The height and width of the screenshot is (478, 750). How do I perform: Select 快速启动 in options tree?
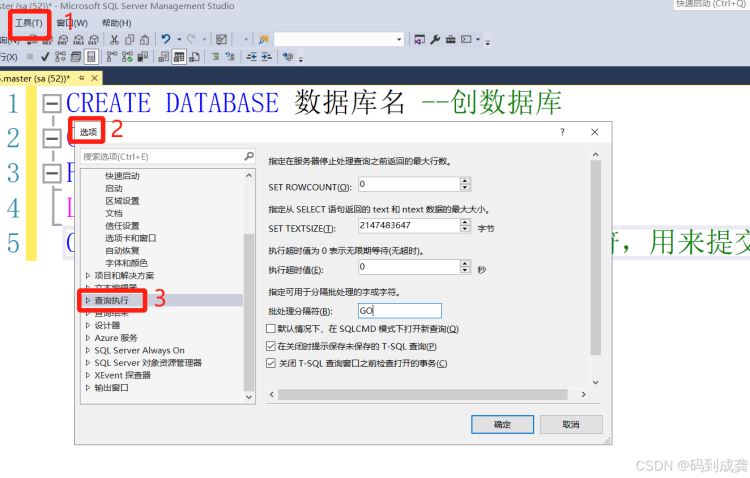pos(122,176)
